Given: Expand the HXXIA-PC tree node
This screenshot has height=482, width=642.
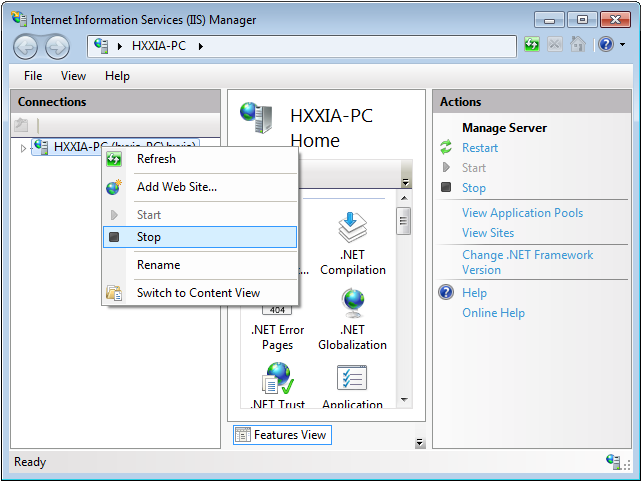Looking at the screenshot, I should 24,148.
